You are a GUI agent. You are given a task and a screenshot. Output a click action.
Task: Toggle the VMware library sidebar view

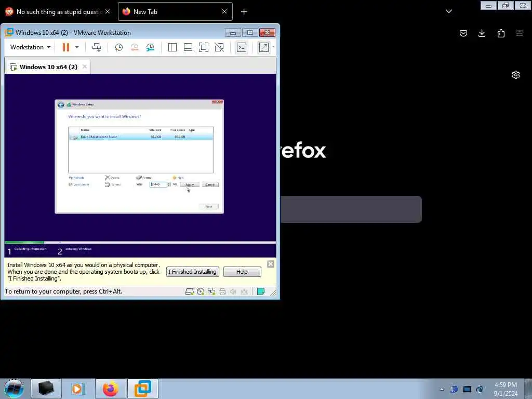pos(172,47)
